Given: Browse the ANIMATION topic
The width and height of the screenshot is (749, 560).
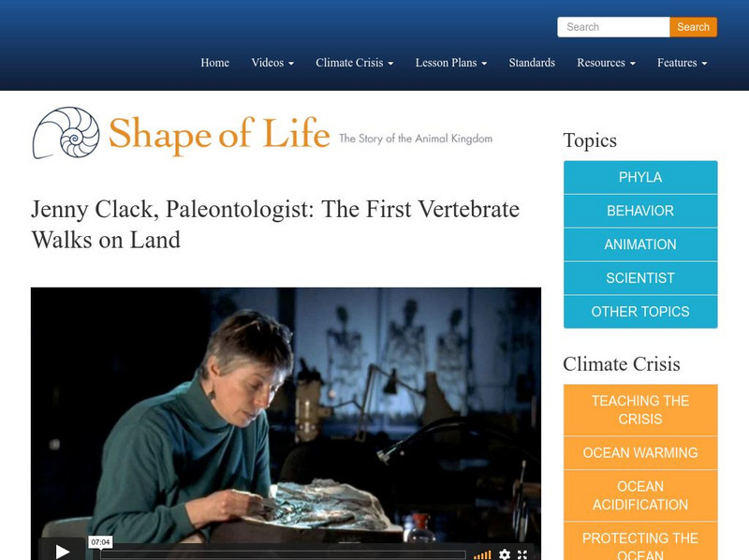Looking at the screenshot, I should [x=640, y=244].
